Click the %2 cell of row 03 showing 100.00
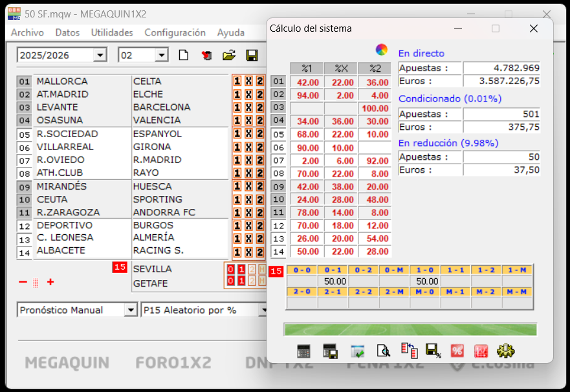The width and height of the screenshot is (570, 392). [375, 108]
